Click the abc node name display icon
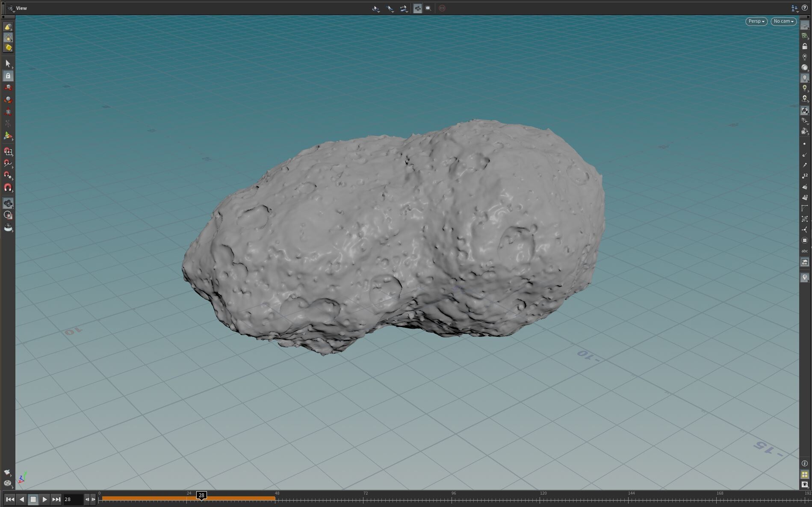This screenshot has height=507, width=812. point(805,251)
